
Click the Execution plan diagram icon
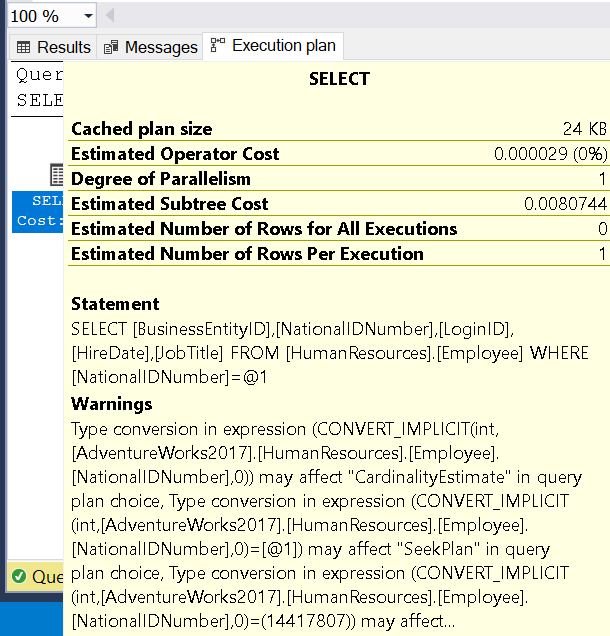click(217, 45)
